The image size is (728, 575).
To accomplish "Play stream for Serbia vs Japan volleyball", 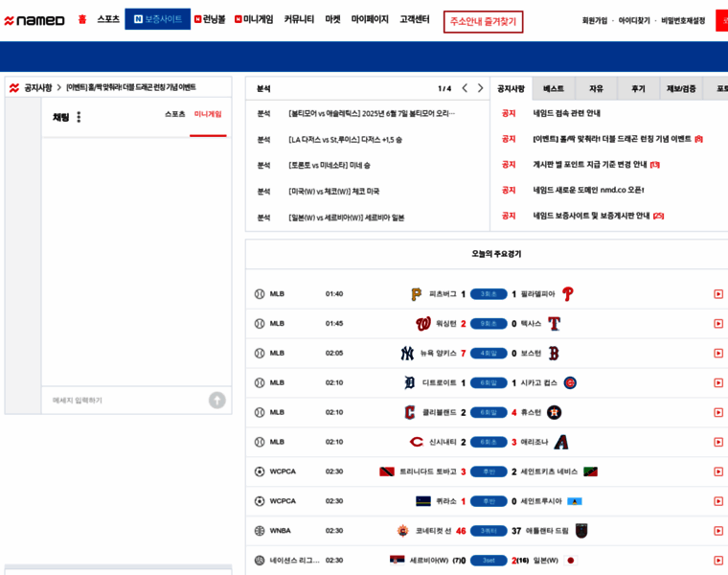I will 718,561.
